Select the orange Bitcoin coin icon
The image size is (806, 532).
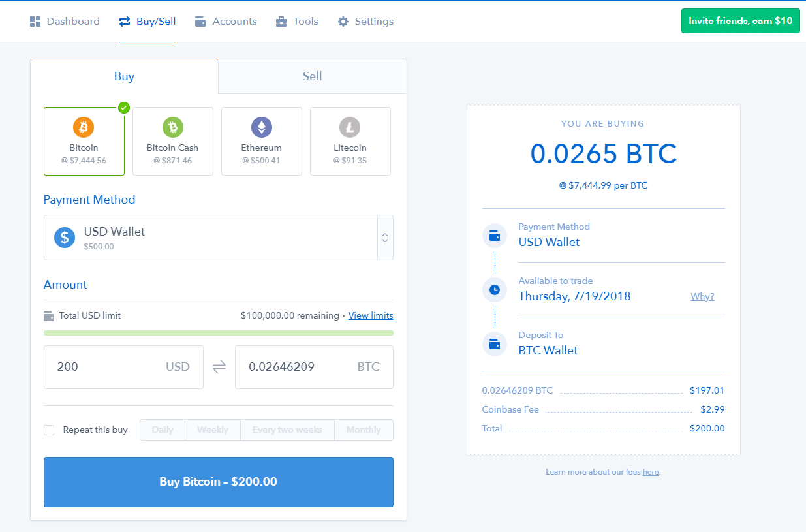pos(84,127)
